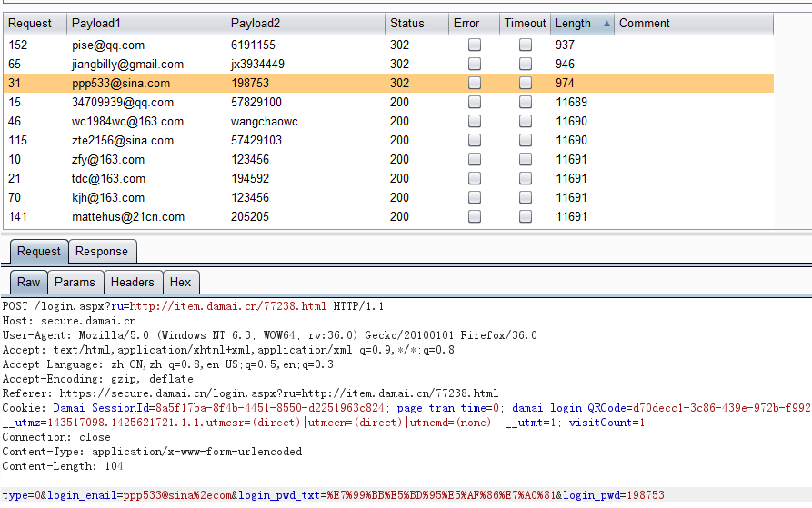Click payload value wangchaowc
Screen dimensions: 812x508
[264, 122]
